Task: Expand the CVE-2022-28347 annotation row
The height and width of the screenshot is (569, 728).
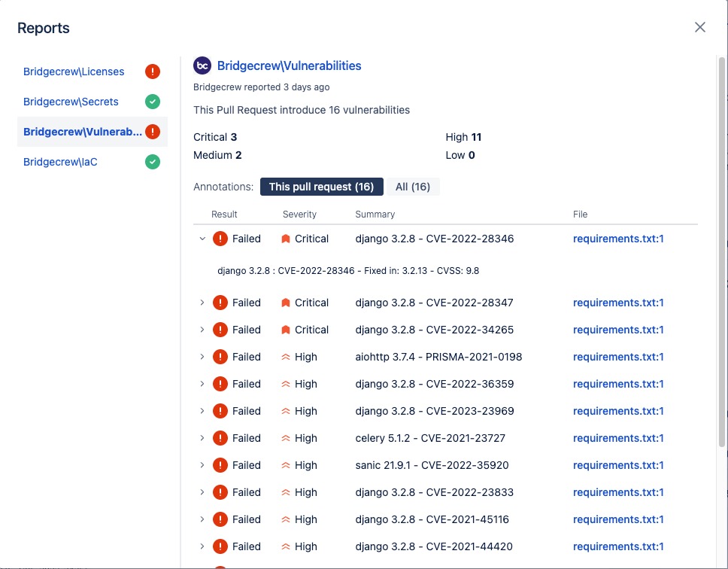Action: (202, 303)
